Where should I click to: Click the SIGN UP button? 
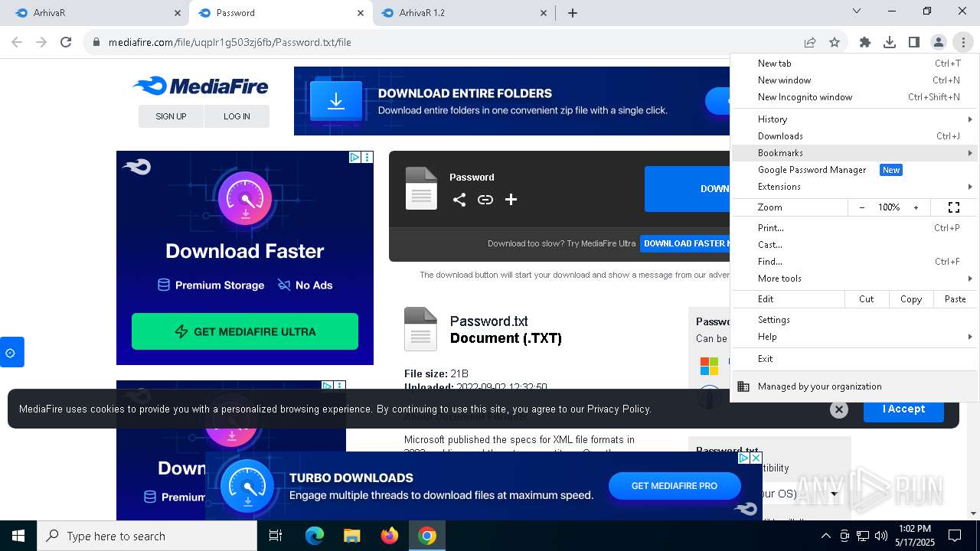[171, 116]
